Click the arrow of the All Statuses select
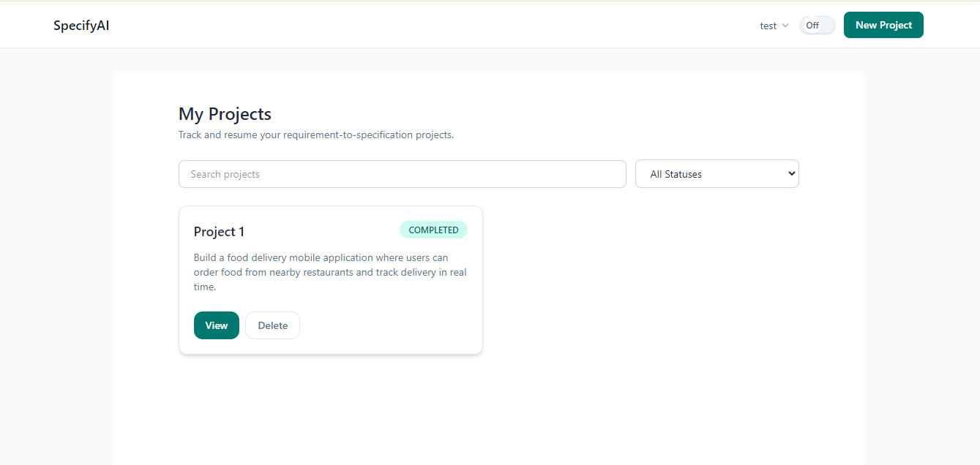980x465 pixels. click(x=791, y=174)
